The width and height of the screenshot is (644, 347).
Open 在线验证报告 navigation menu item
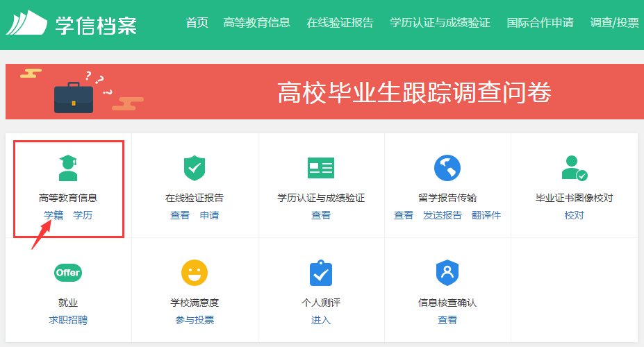[340, 23]
